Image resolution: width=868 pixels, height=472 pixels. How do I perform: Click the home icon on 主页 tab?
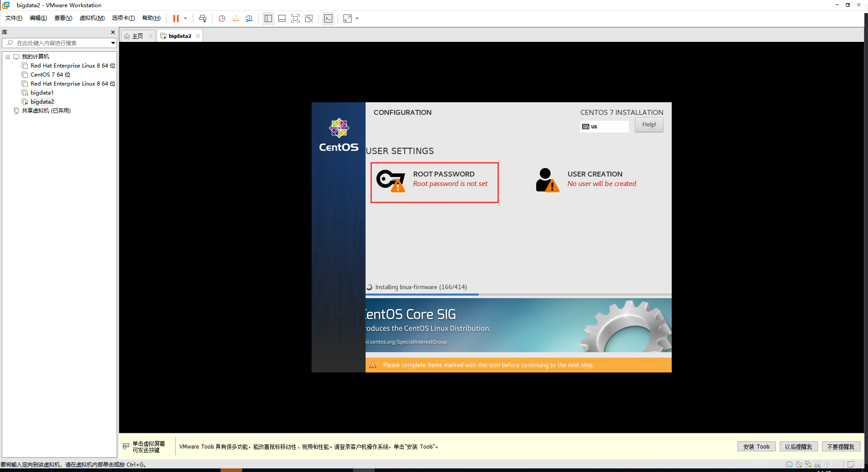(127, 36)
